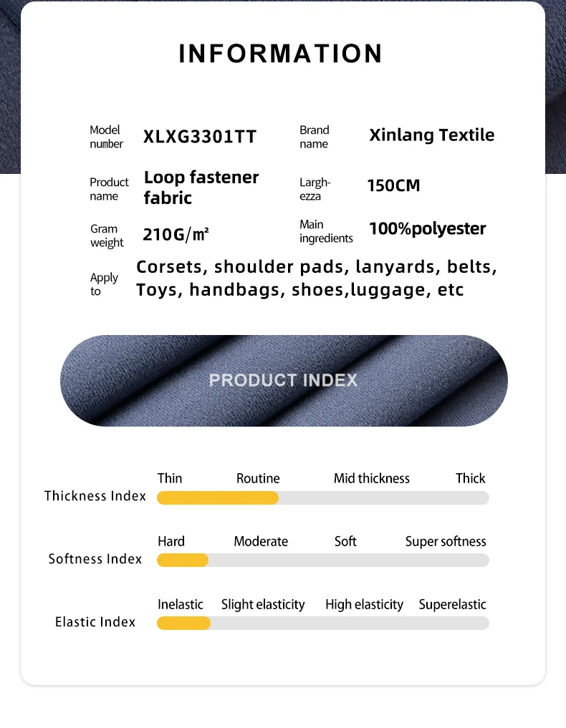Click the Loop fastener fabric product name
The image size is (566, 728).
pos(201,188)
